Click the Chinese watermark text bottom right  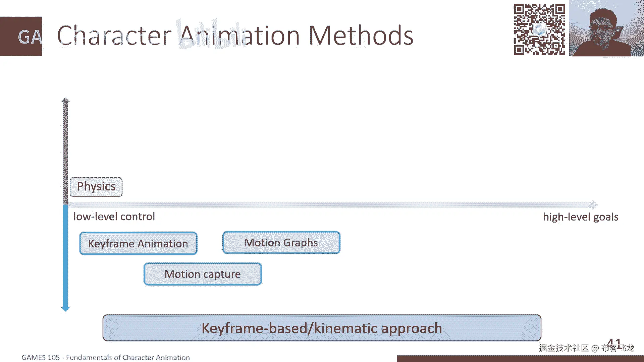[586, 348]
